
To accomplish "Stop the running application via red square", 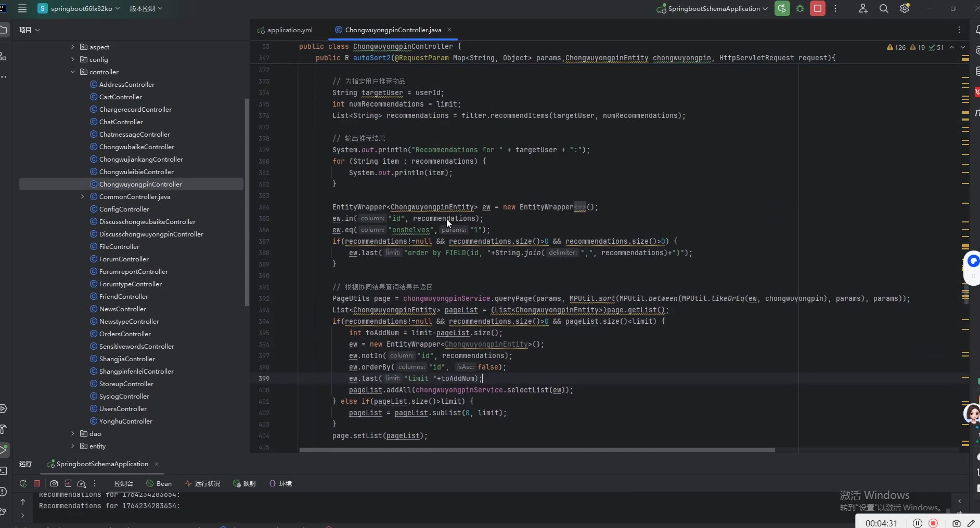I will 818,9.
